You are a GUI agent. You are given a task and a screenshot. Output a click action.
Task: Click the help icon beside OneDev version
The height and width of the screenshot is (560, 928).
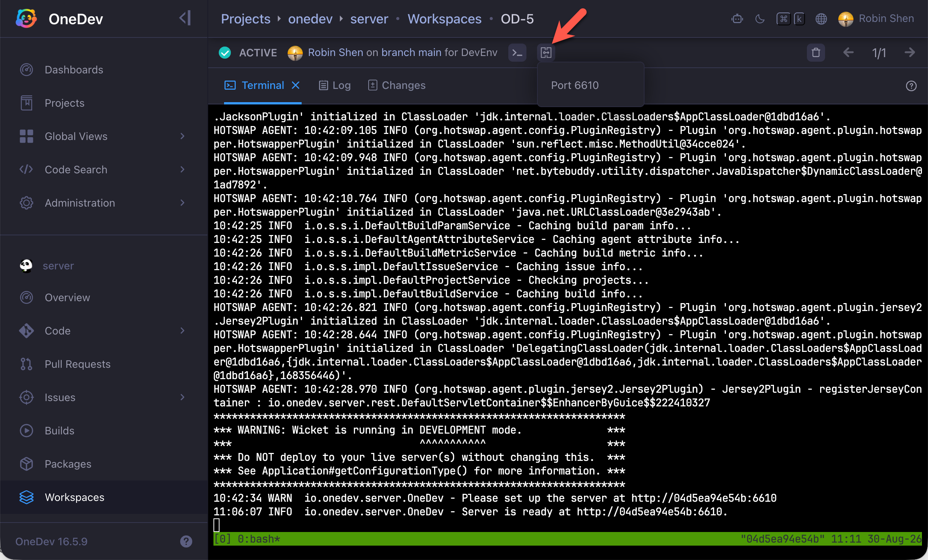(186, 541)
